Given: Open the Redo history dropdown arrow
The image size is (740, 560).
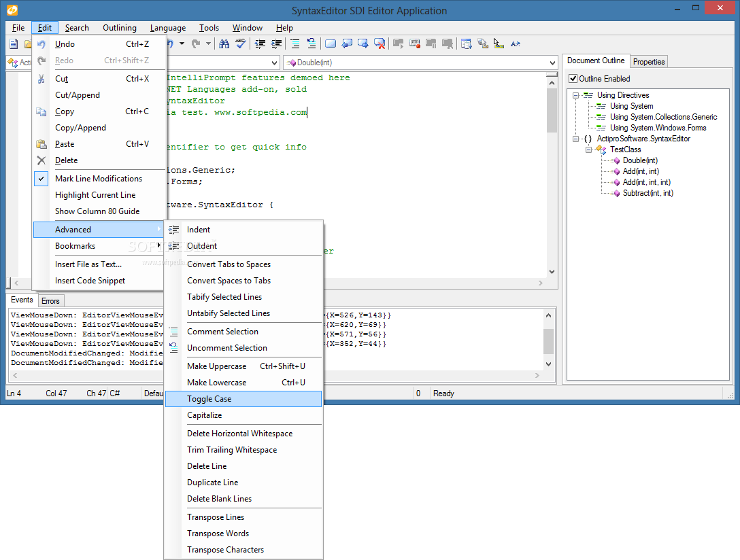Looking at the screenshot, I should (208, 44).
